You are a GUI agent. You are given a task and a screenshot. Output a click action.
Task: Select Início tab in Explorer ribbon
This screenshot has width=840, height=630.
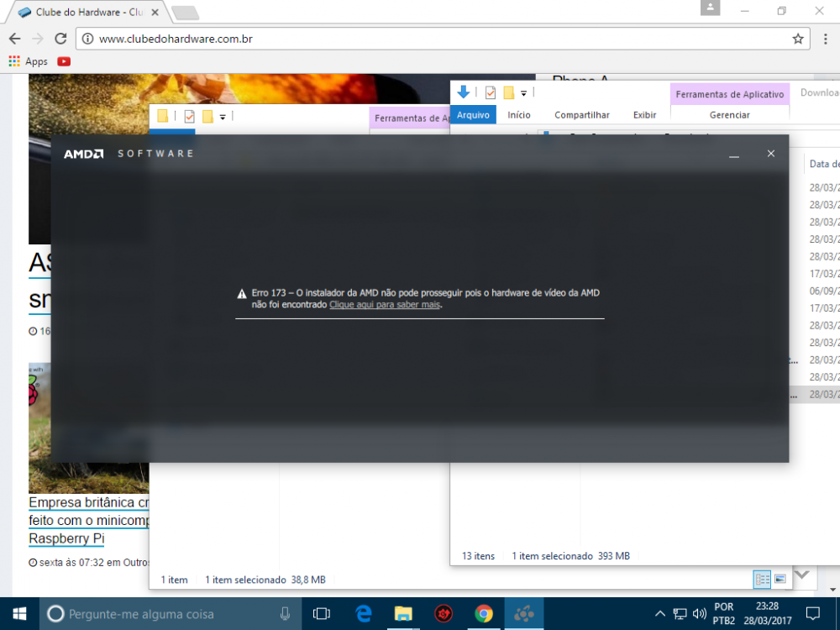pos(519,114)
